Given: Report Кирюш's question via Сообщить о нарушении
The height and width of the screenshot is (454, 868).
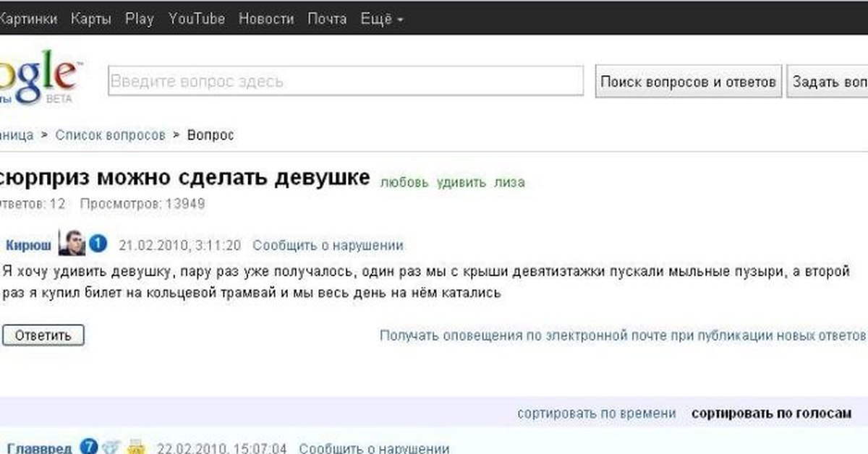Looking at the screenshot, I should click(x=328, y=245).
